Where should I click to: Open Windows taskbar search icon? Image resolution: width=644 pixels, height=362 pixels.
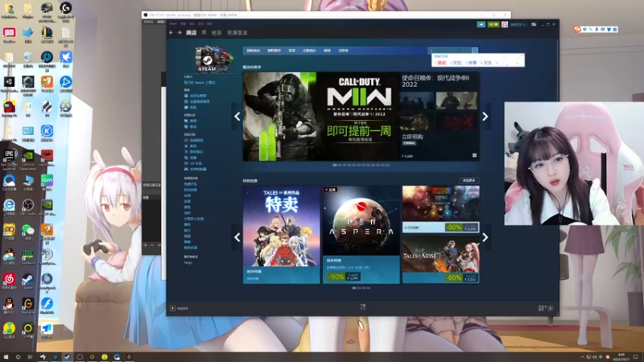[18, 357]
